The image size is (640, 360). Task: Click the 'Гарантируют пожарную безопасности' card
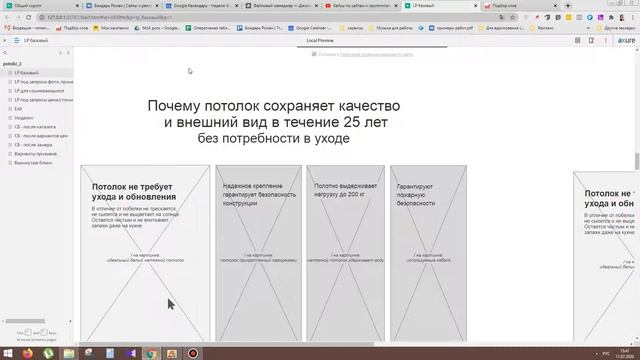pyautogui.click(x=428, y=253)
